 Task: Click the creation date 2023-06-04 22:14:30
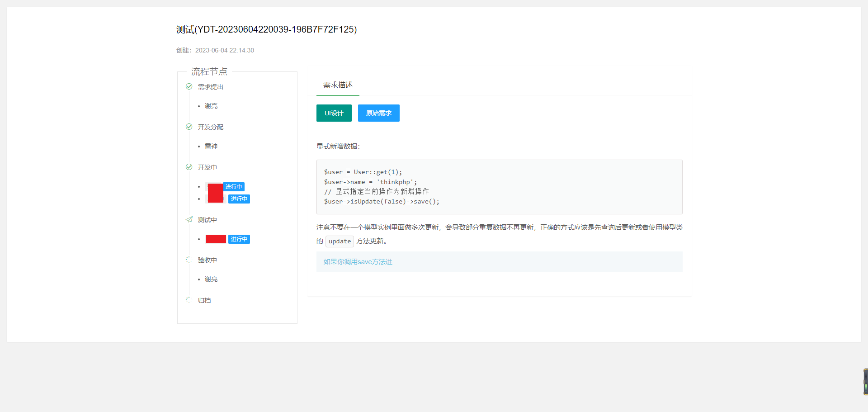coord(225,50)
